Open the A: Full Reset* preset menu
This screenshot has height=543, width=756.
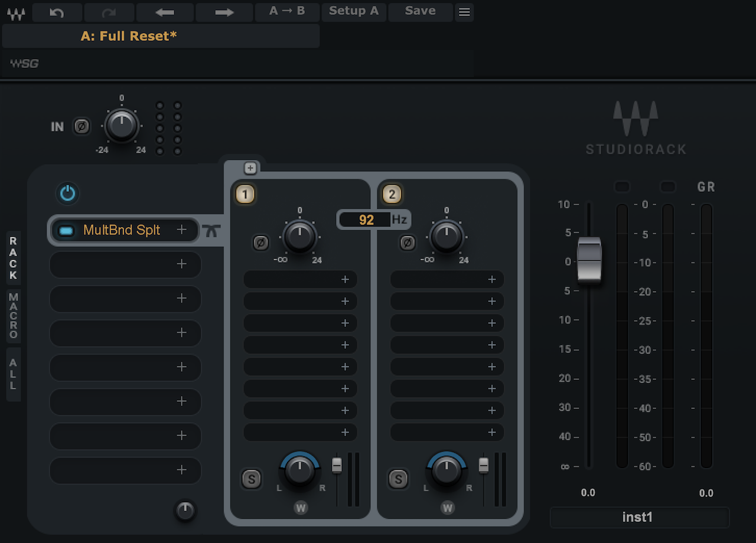coord(161,36)
